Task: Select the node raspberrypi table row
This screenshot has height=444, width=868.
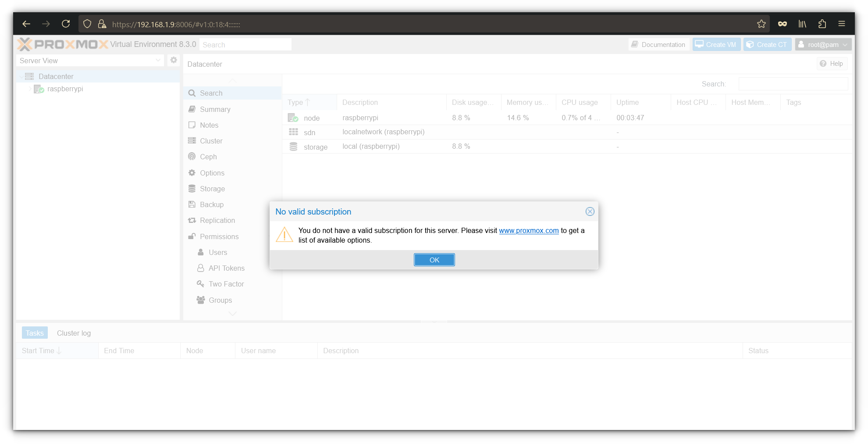Action: coord(567,118)
